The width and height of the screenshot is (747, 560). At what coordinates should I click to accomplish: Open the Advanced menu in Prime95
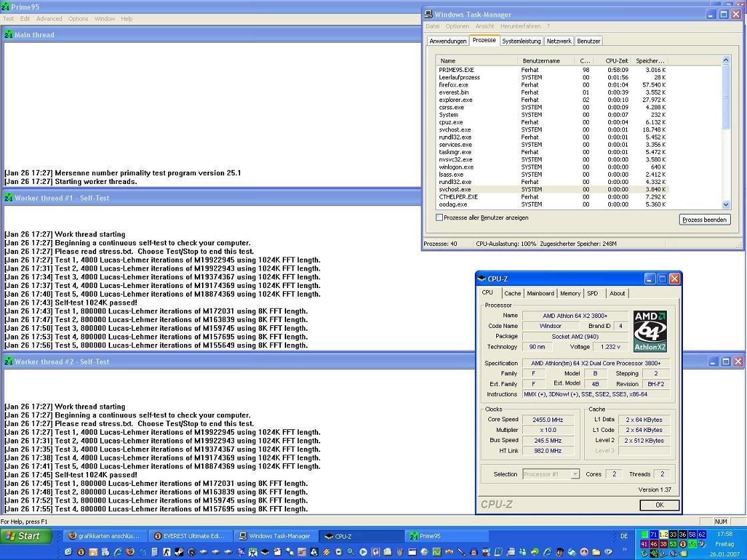49,19
